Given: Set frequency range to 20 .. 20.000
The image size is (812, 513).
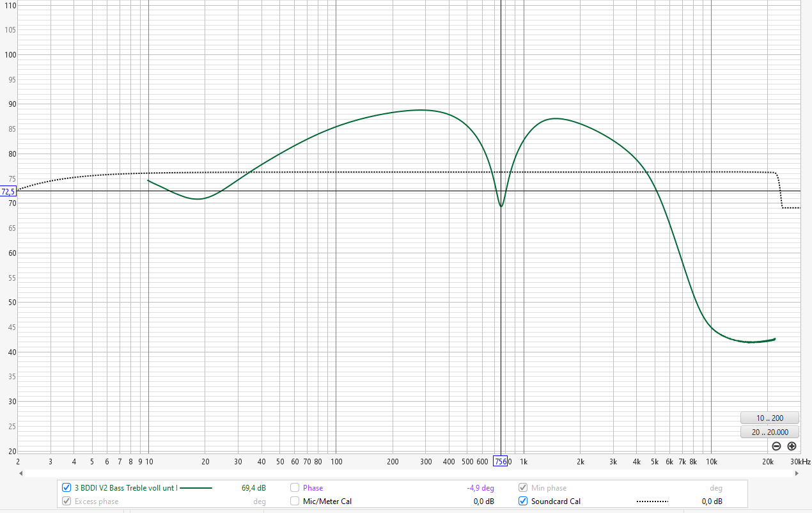Looking at the screenshot, I should (769, 432).
